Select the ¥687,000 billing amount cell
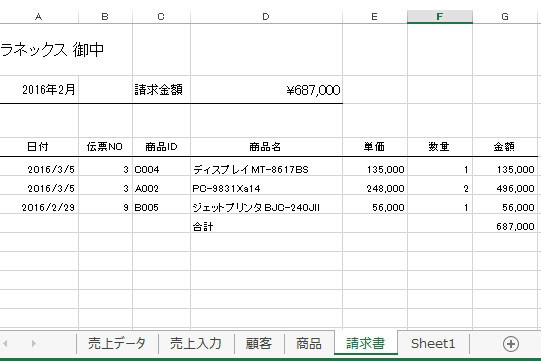This screenshot has height=361, width=541. 266,90
